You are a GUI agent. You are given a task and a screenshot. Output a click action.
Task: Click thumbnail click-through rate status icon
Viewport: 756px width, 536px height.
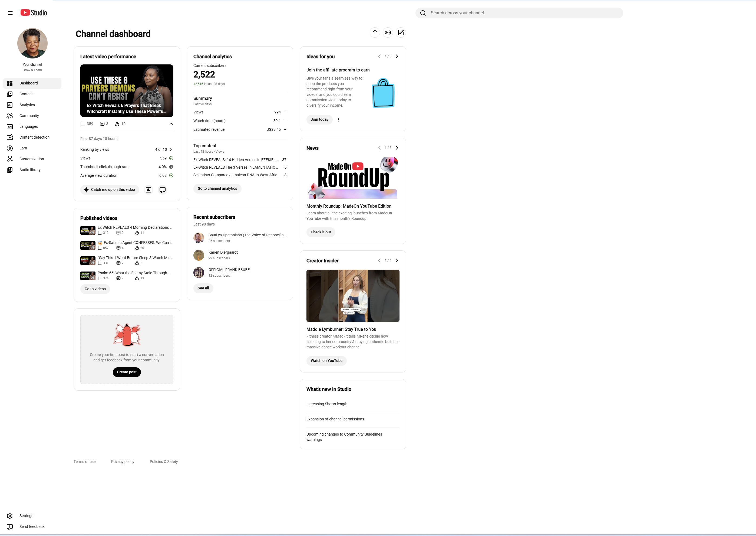point(171,167)
